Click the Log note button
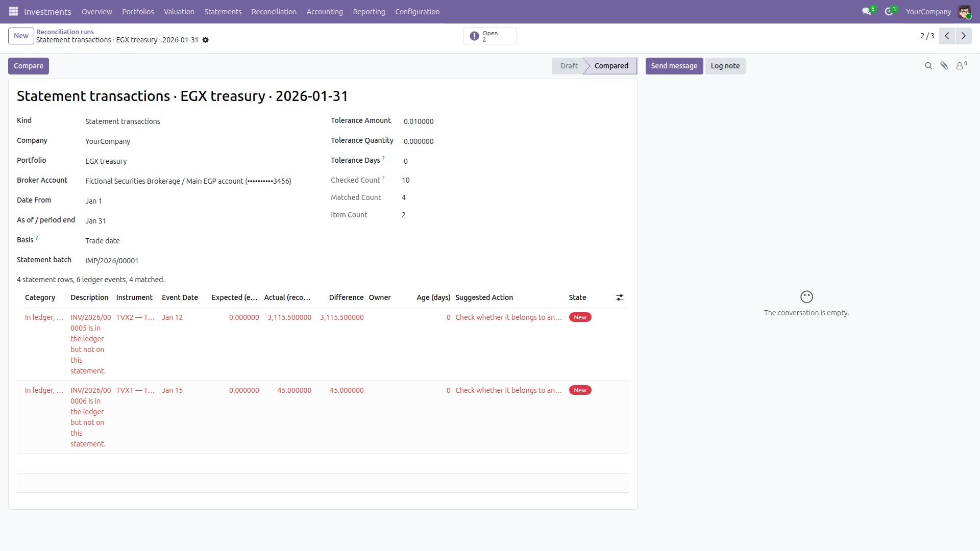Image resolution: width=980 pixels, height=551 pixels. tap(725, 66)
